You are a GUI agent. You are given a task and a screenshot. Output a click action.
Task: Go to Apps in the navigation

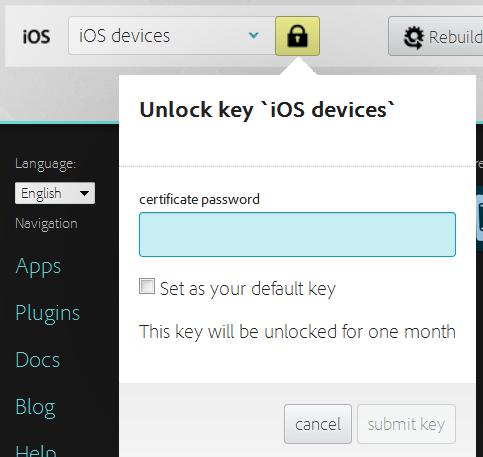click(x=38, y=267)
